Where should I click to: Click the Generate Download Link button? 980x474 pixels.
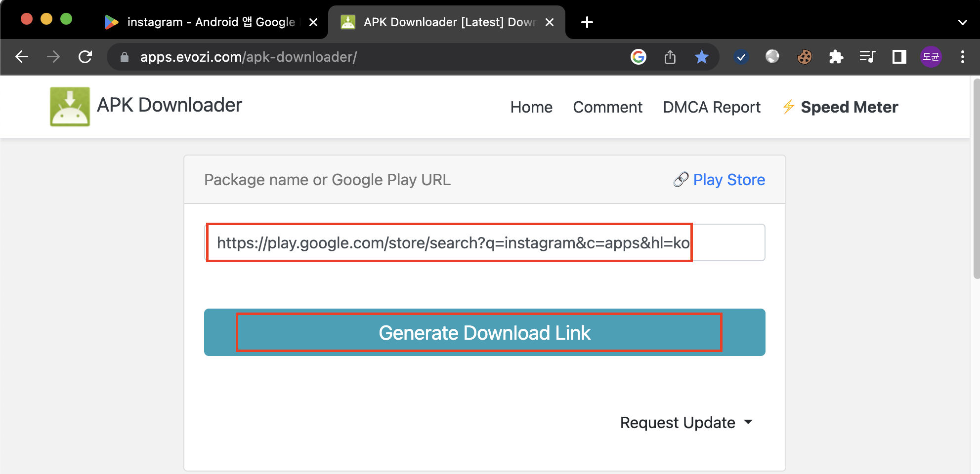485,332
